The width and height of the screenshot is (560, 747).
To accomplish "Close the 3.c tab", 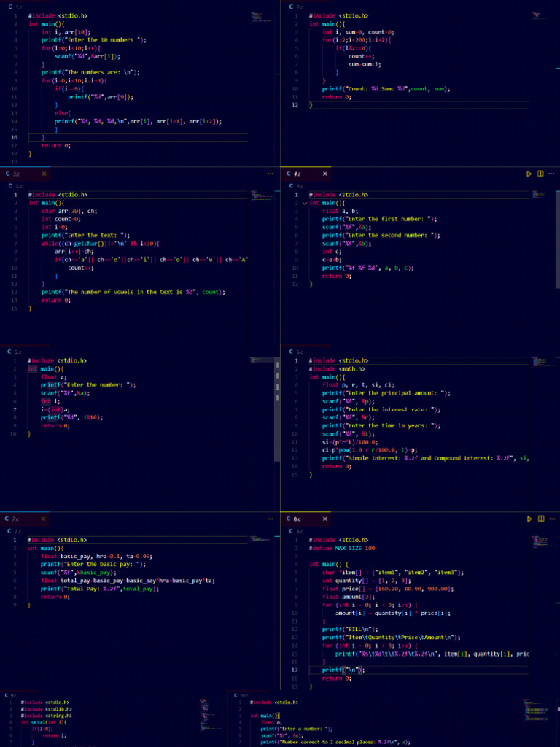I will [44, 174].
